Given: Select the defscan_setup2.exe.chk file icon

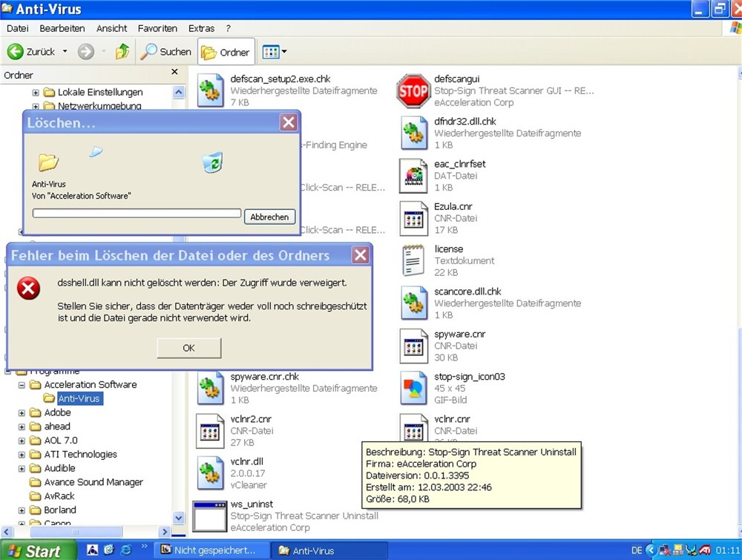Looking at the screenshot, I should 210,90.
